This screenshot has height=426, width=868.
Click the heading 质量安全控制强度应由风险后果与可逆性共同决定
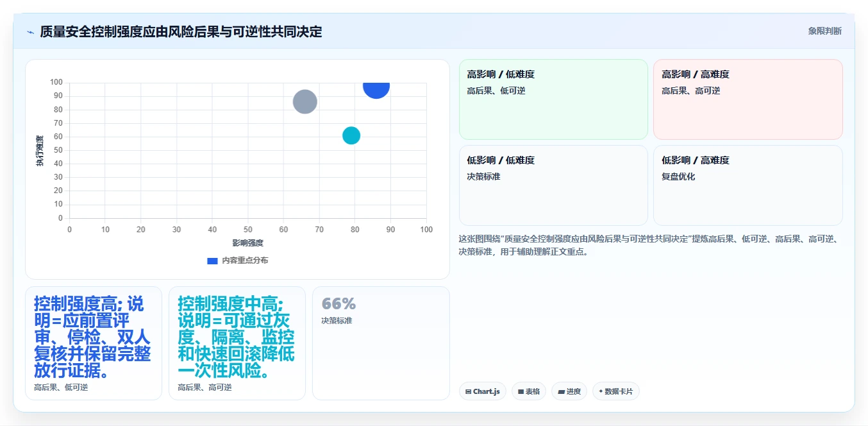pyautogui.click(x=181, y=31)
